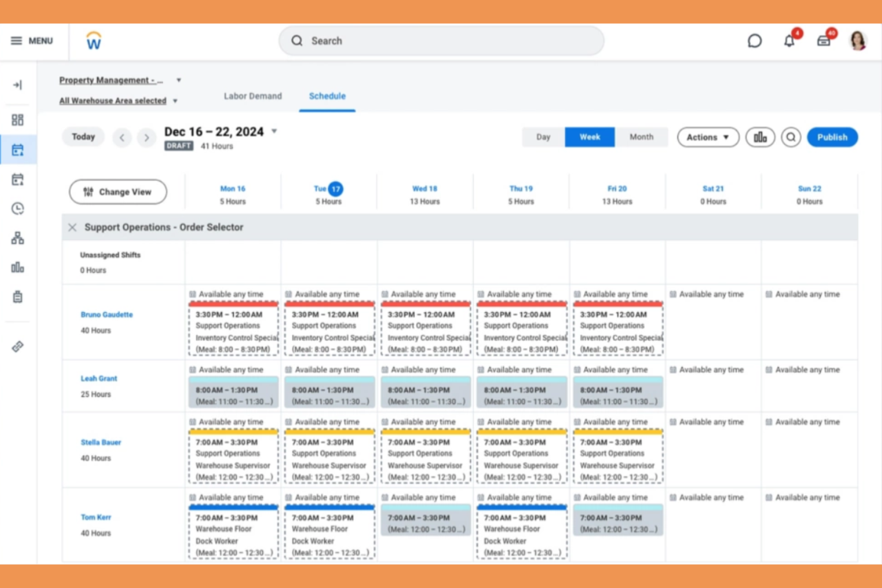The height and width of the screenshot is (588, 882).
Task: Select the highlighted schedule calendar icon
Action: click(17, 149)
